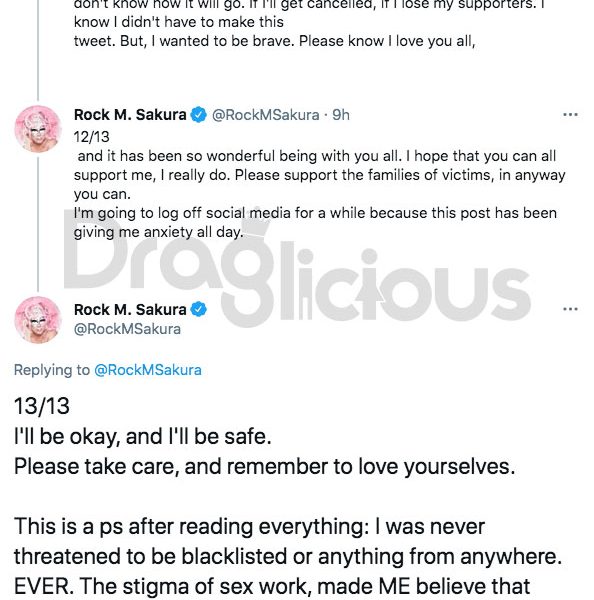Click the 13/13 counter text
The height and width of the screenshot is (600, 594).
click(42, 406)
